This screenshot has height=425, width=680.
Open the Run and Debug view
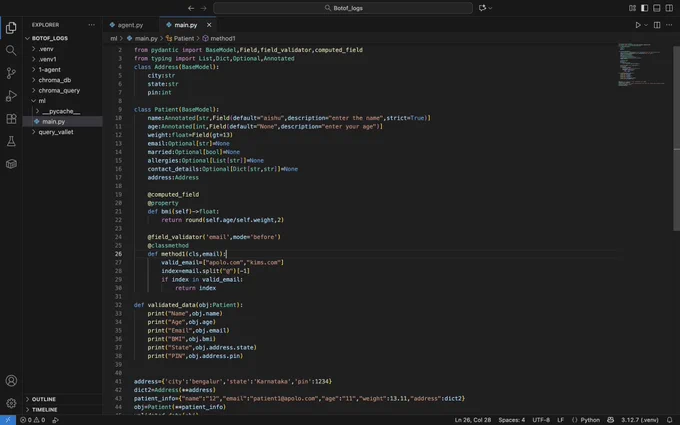[x=11, y=96]
